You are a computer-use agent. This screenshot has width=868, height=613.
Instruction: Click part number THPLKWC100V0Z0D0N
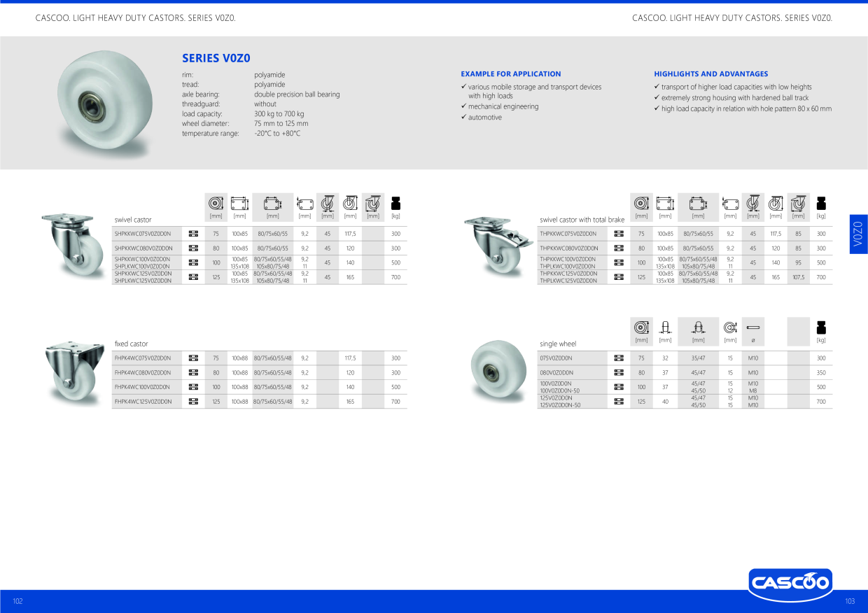[x=567, y=266]
